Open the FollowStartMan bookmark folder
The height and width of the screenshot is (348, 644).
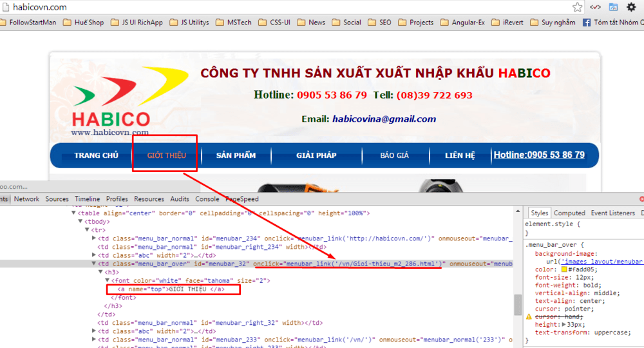coord(28,22)
